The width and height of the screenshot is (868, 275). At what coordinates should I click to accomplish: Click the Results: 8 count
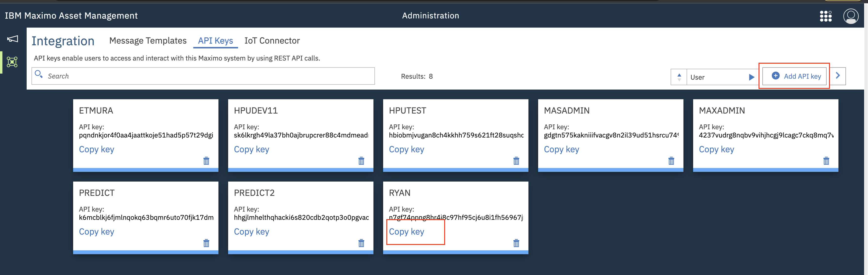tap(417, 76)
